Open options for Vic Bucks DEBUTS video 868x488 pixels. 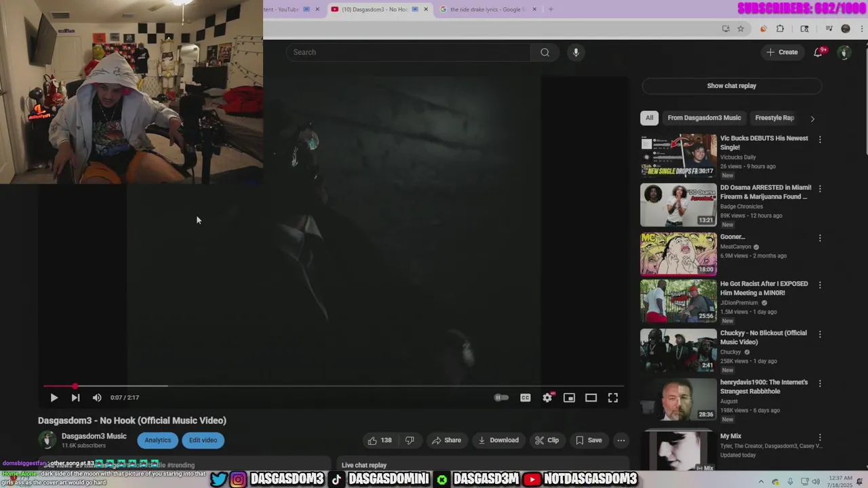tap(820, 140)
